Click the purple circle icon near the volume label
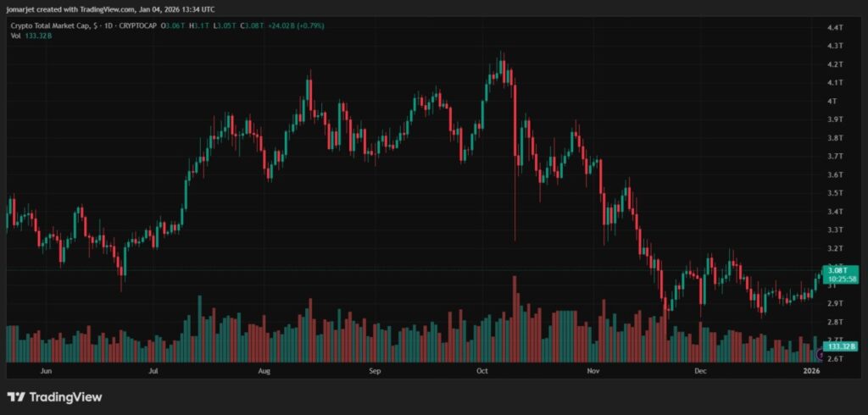The image size is (868, 415). pos(820,357)
